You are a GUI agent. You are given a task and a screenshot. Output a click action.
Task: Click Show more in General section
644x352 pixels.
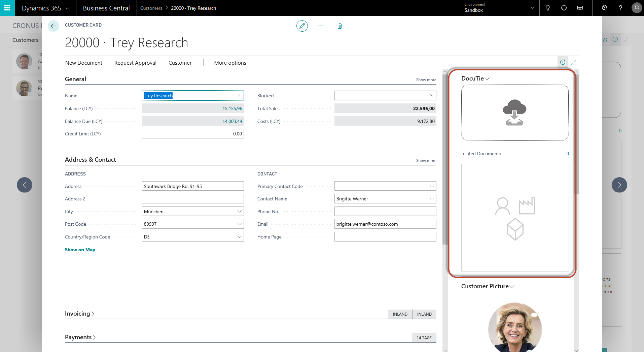(426, 80)
